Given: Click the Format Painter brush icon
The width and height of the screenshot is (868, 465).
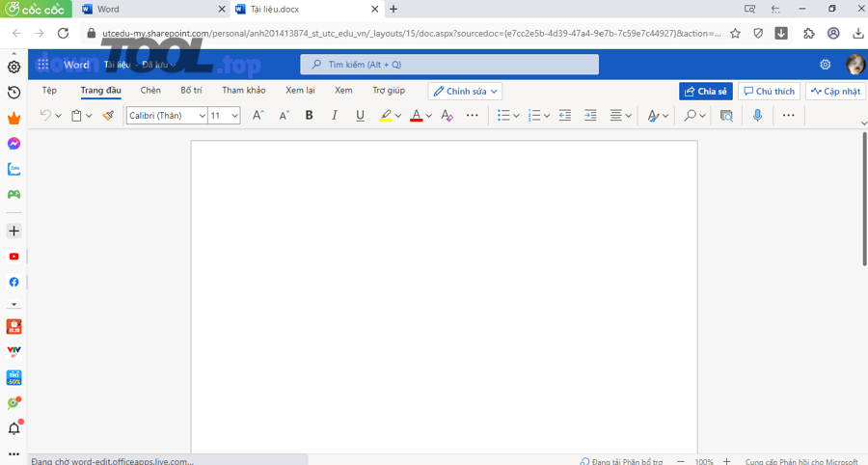Looking at the screenshot, I should 108,116.
